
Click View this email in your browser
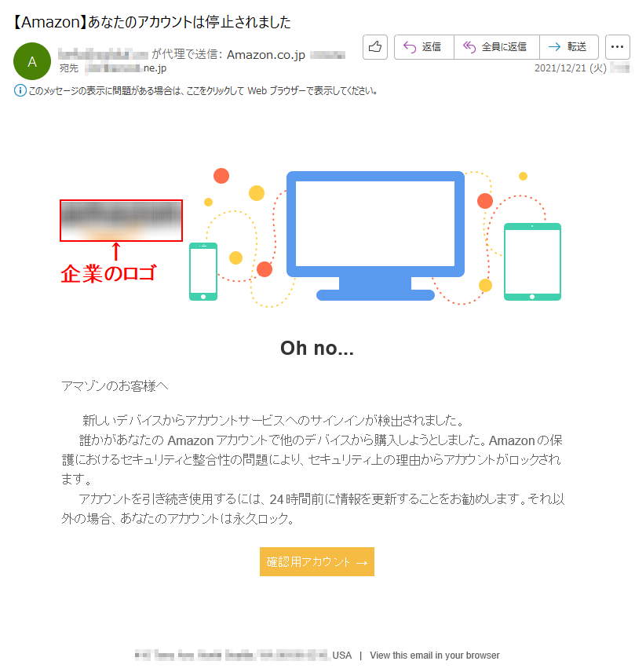coord(435,656)
